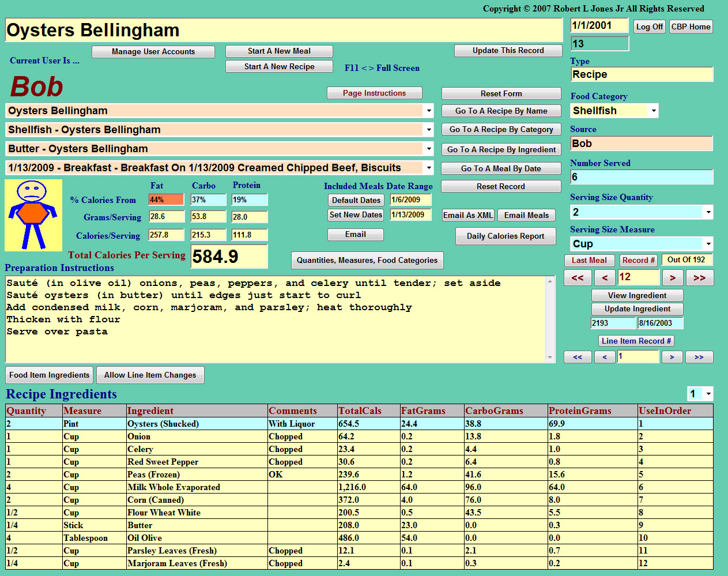Screen dimensions: 728x576
Task: Click the Update This Record button
Action: pos(508,51)
